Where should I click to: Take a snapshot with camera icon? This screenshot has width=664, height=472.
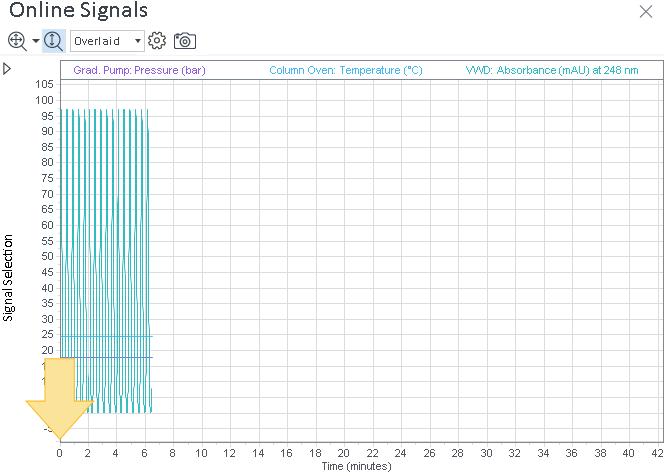[185, 41]
